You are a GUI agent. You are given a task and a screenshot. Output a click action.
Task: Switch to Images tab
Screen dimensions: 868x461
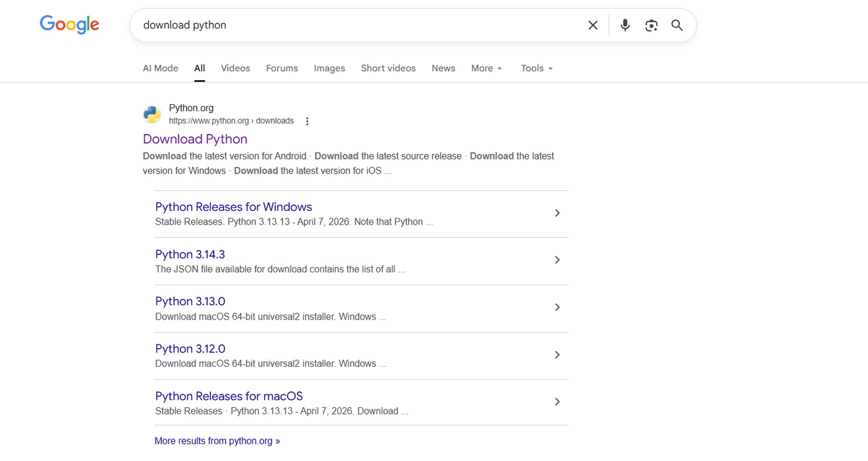point(329,68)
